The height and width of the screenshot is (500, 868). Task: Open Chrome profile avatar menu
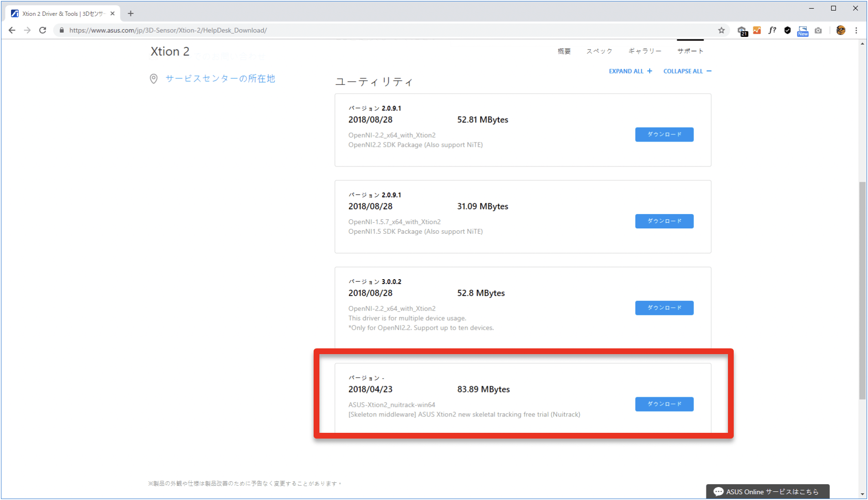(841, 30)
